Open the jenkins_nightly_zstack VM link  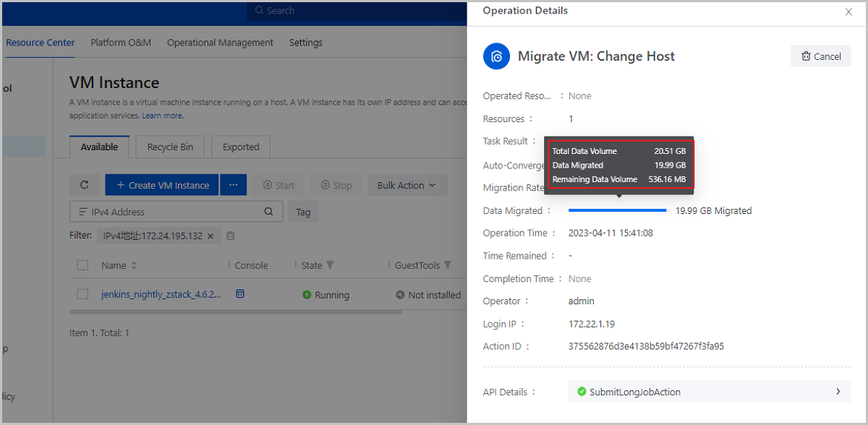click(161, 295)
